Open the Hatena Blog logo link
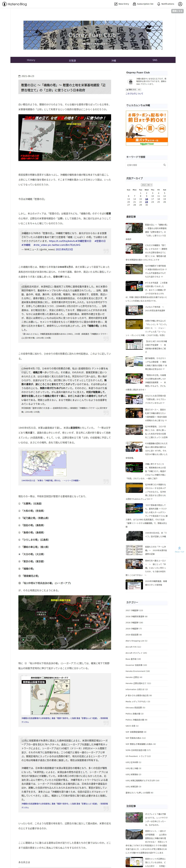Viewport: 186px width, 868px height. [14, 4]
